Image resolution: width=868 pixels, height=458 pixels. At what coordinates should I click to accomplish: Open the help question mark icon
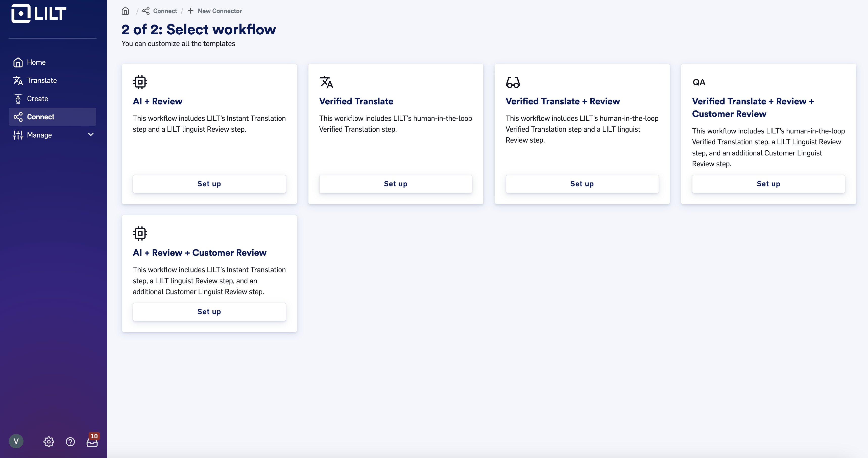coord(70,442)
